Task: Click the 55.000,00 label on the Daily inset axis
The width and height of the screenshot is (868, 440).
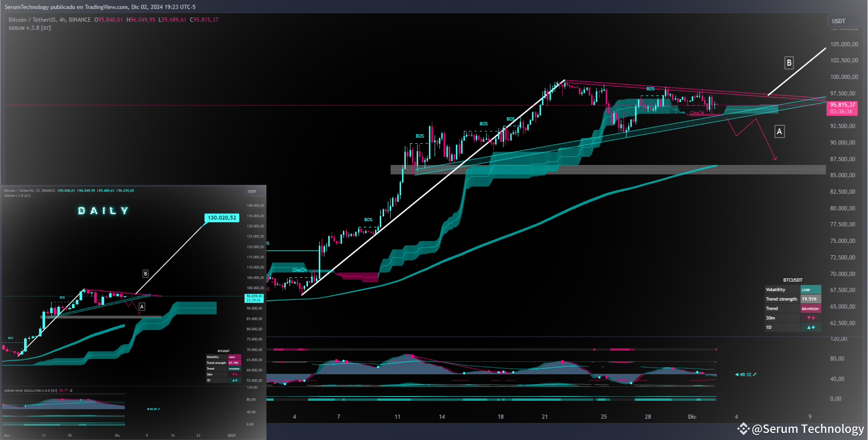Action: click(254, 380)
